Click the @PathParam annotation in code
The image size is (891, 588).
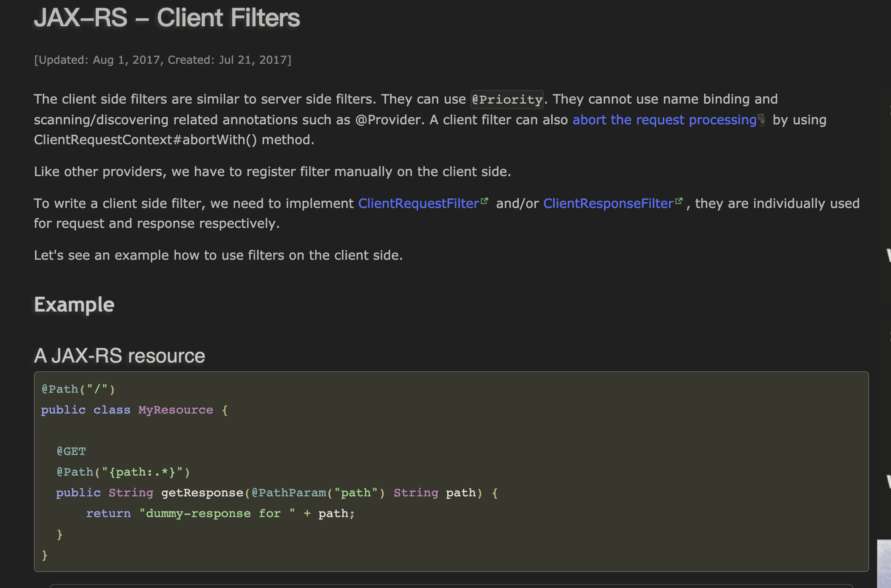pyautogui.click(x=288, y=493)
